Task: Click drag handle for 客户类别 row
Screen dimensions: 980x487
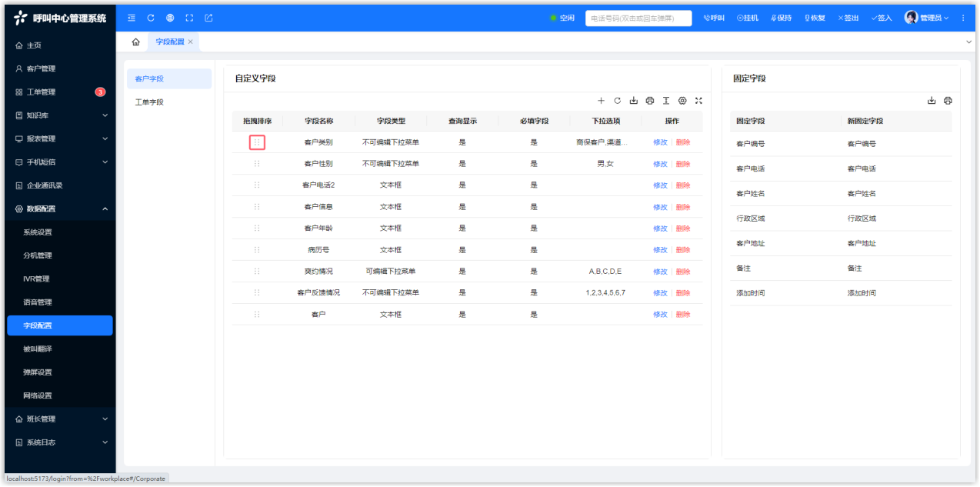Action: click(257, 142)
